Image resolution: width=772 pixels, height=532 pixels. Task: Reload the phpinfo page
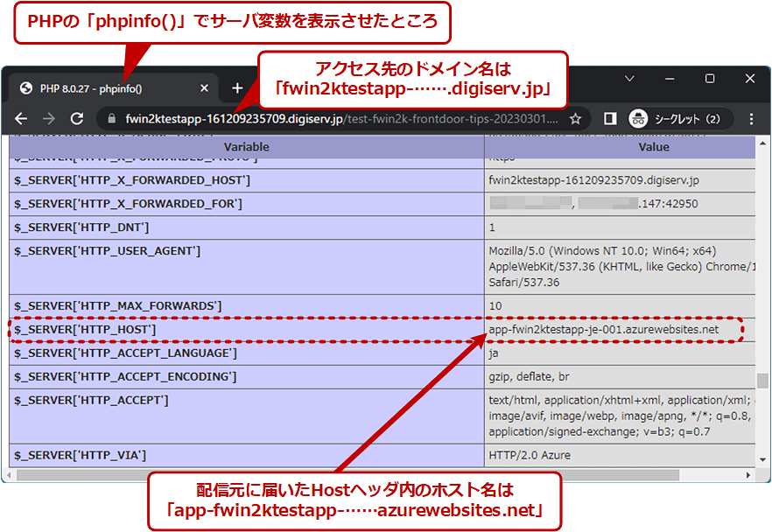[76, 115]
